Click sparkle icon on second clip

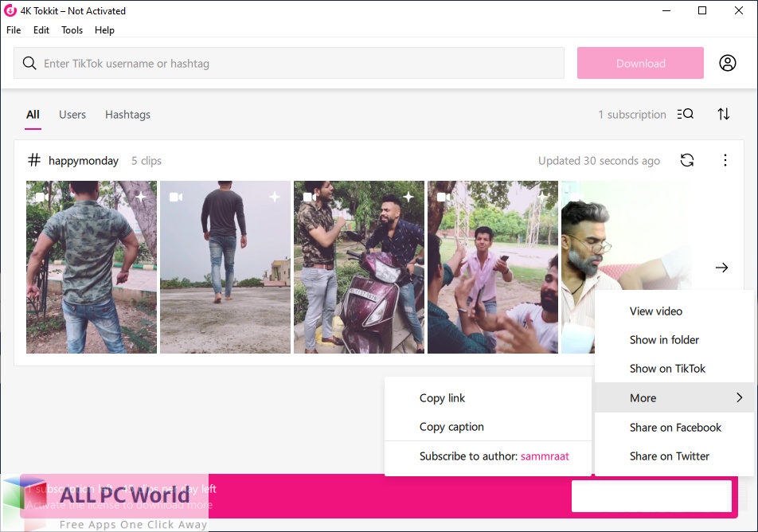pos(274,197)
